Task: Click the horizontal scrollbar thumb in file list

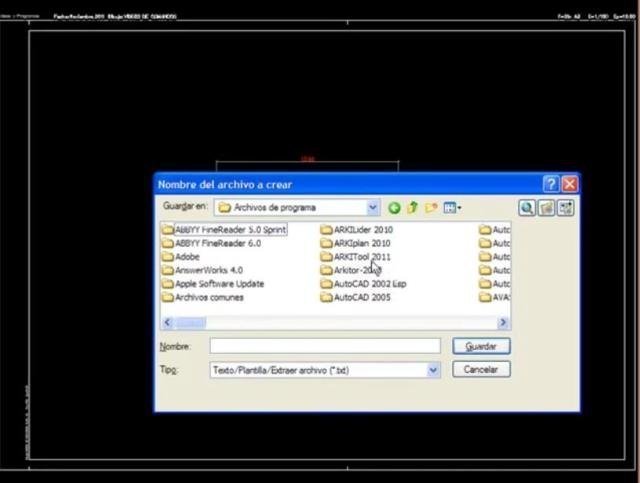Action: click(x=190, y=323)
